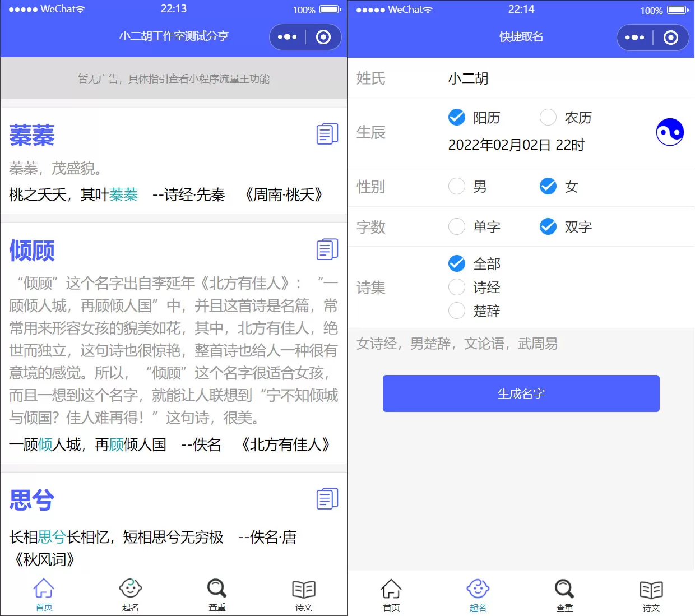
Task: Pick 诗经 as the poetry collection
Action: 457,288
